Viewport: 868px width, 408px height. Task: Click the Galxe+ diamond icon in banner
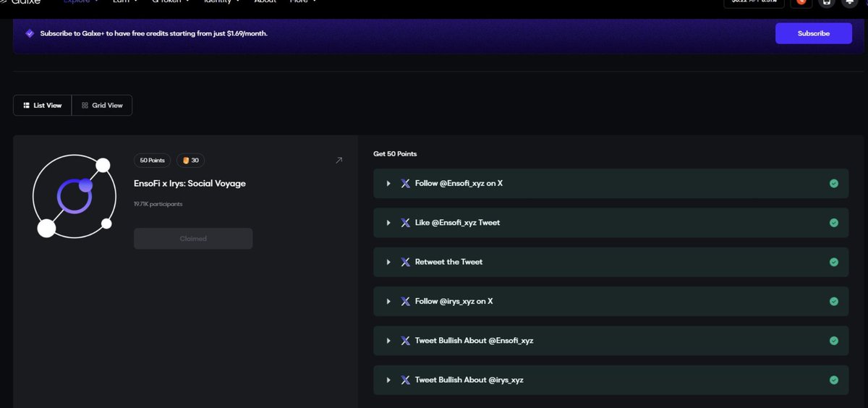click(30, 33)
